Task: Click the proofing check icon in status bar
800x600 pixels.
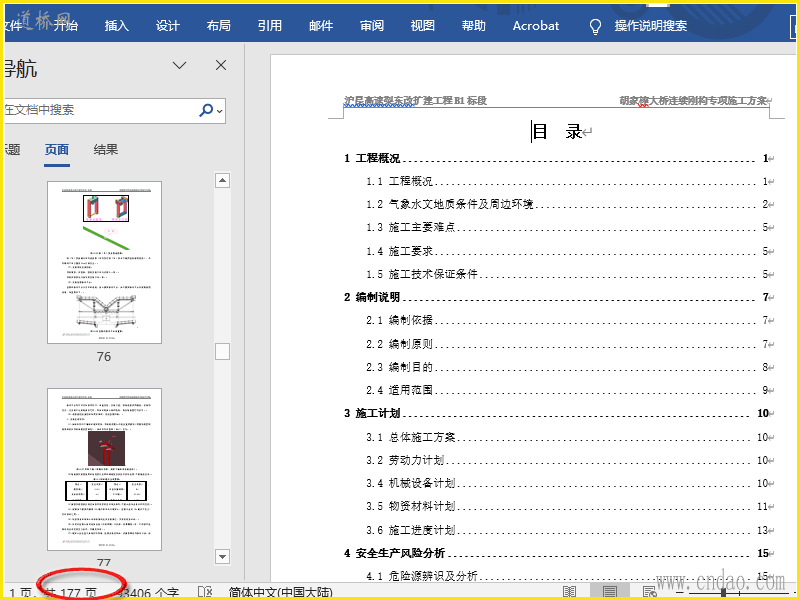Action: (205, 592)
